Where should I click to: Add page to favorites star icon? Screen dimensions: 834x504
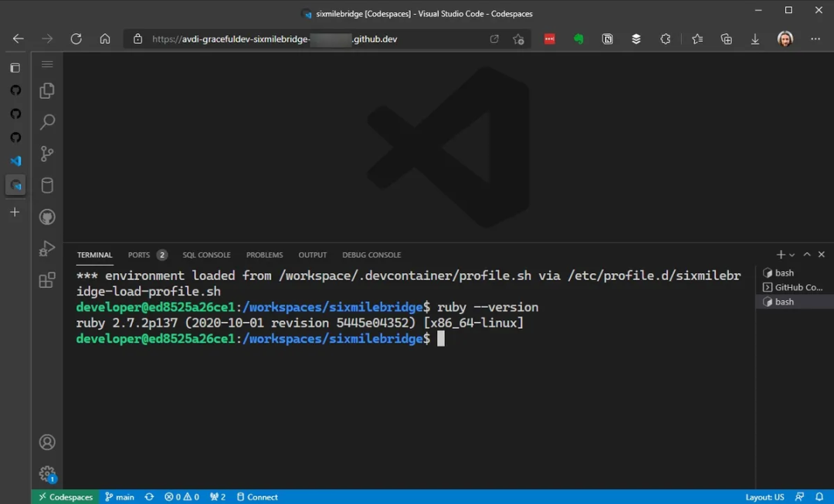(518, 39)
